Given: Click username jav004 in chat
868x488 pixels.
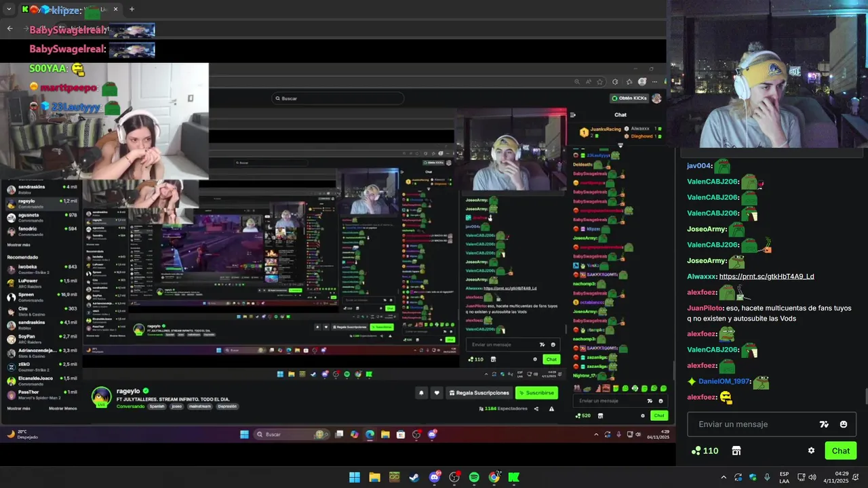Looking at the screenshot, I should [x=698, y=165].
